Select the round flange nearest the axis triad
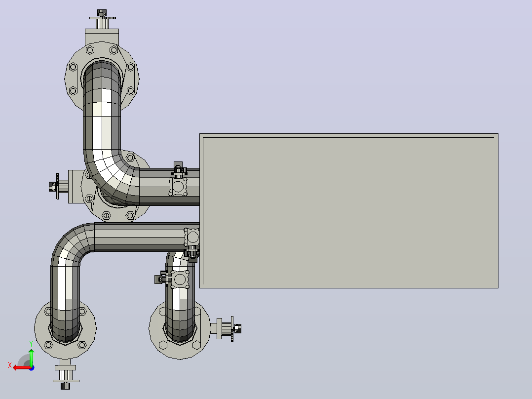This screenshot has width=532, height=399. click(66, 329)
